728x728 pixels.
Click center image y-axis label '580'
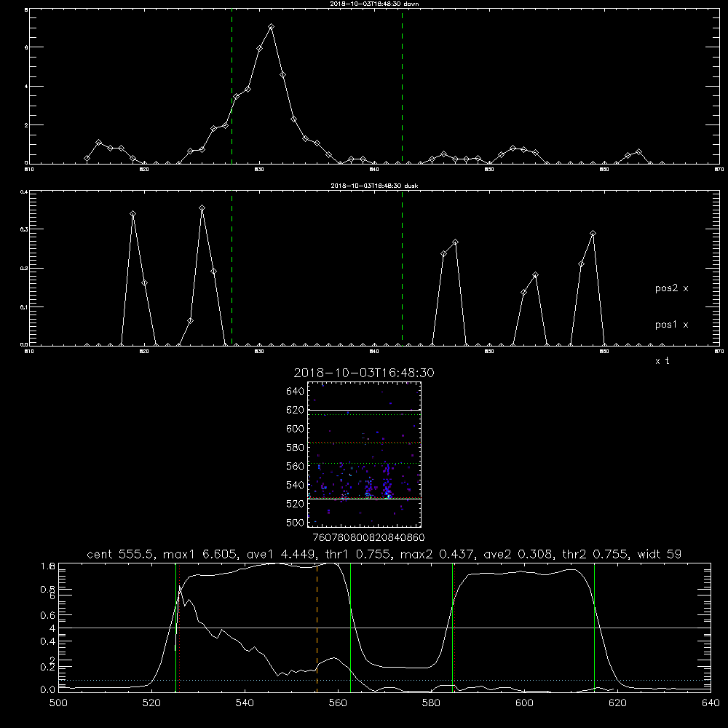(x=296, y=448)
